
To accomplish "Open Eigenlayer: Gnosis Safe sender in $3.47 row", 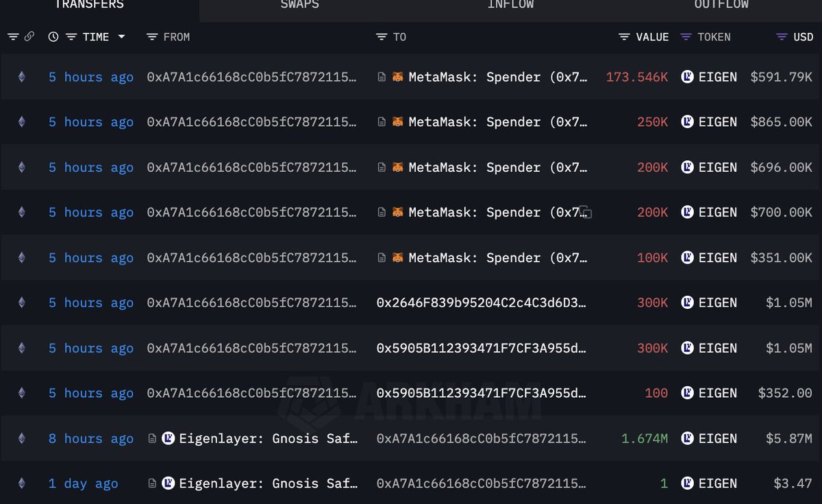I will 268,483.
